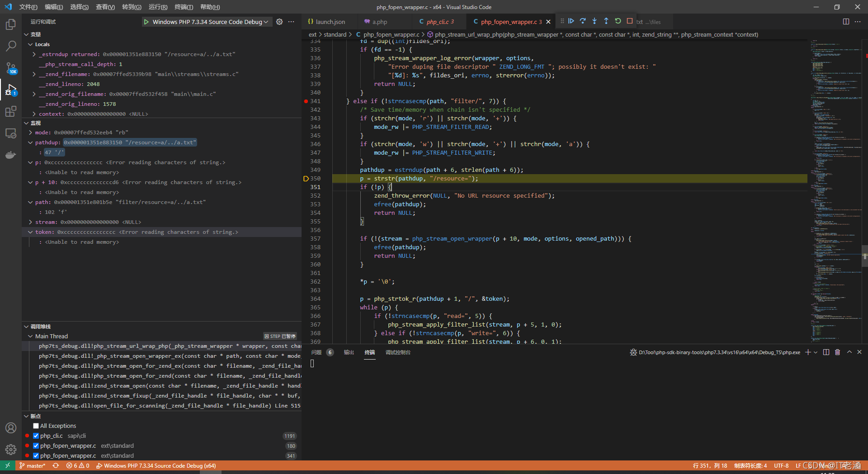Open the Debug Console panel tab
868x474 pixels.
(x=398, y=352)
